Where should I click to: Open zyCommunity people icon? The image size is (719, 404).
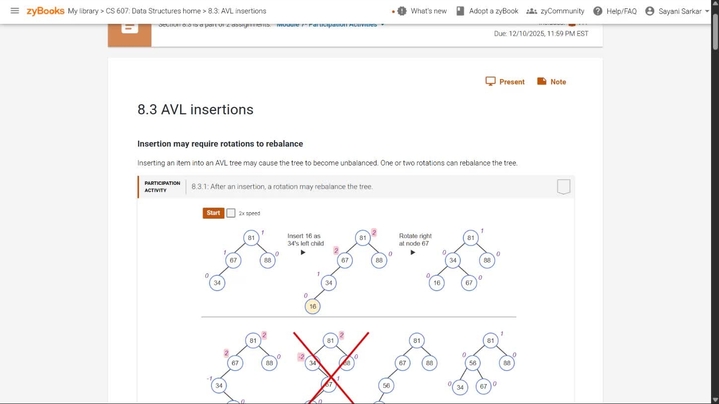click(x=531, y=11)
